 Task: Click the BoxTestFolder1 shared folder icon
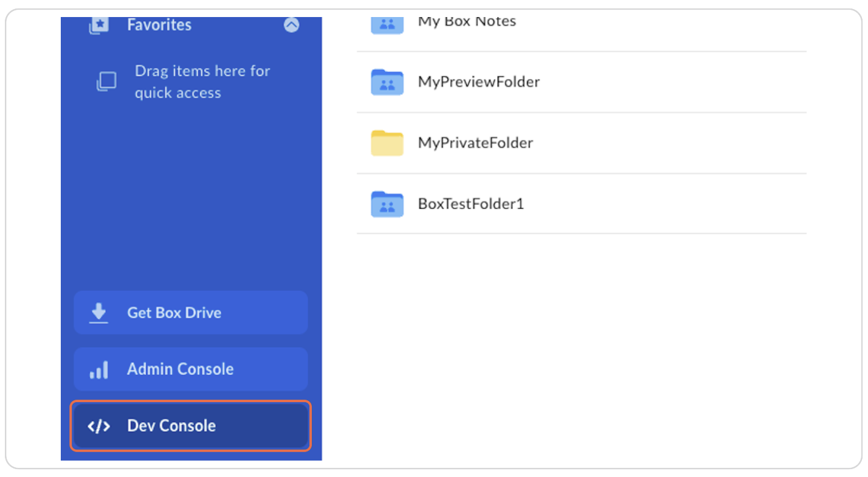coord(387,204)
